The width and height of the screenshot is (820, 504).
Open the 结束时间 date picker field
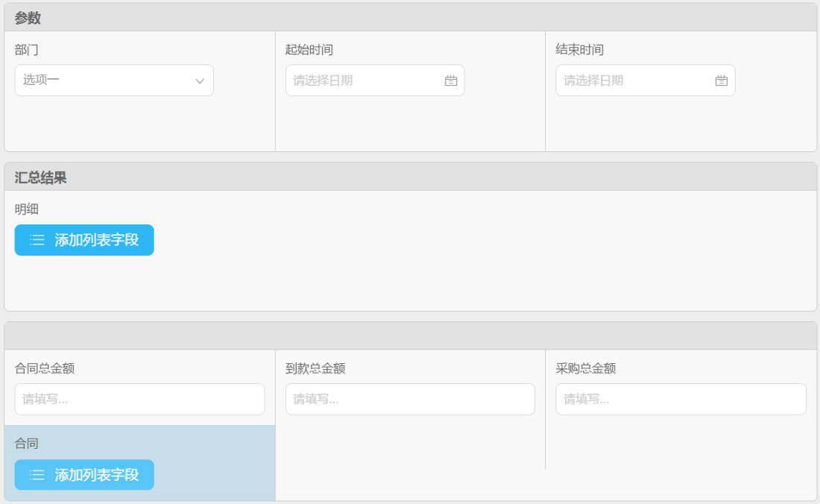point(635,81)
